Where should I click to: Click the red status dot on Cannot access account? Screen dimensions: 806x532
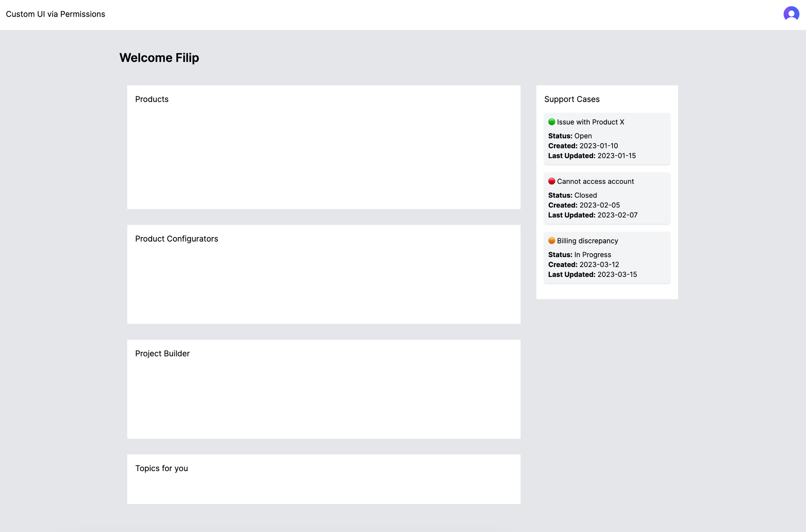point(552,181)
